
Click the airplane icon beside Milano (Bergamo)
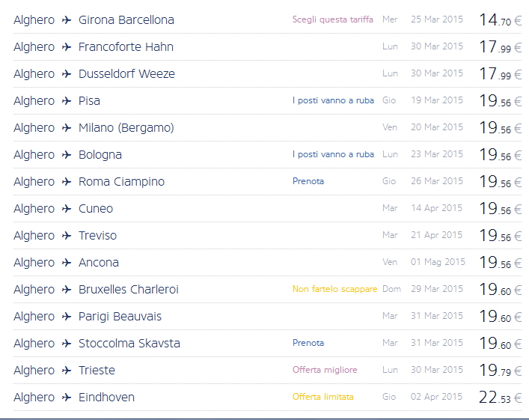(67, 128)
